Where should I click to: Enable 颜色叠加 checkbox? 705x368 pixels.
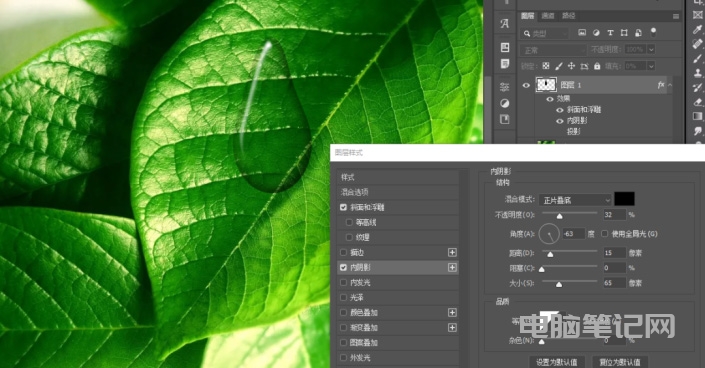[344, 312]
